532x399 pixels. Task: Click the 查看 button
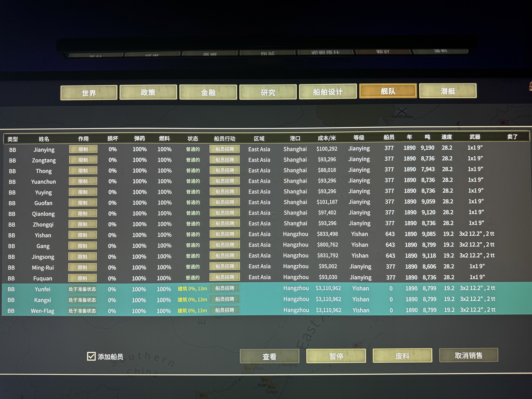point(269,356)
